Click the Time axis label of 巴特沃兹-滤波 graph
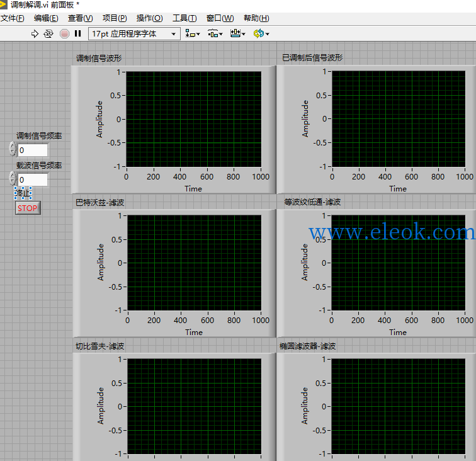Image resolution: width=476 pixels, height=461 pixels. click(194, 333)
